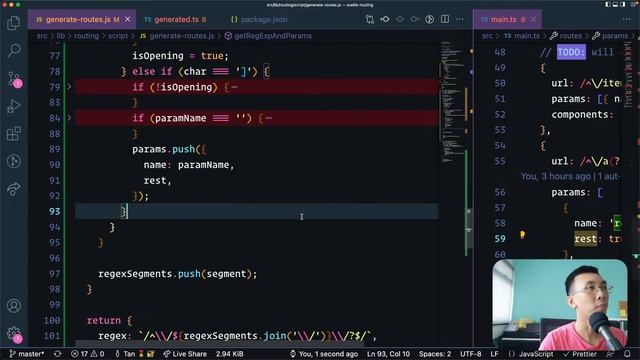Image resolution: width=640 pixels, height=360 pixels.
Task: Click 'You, 3 hours ago' code lens
Action: pos(570,176)
